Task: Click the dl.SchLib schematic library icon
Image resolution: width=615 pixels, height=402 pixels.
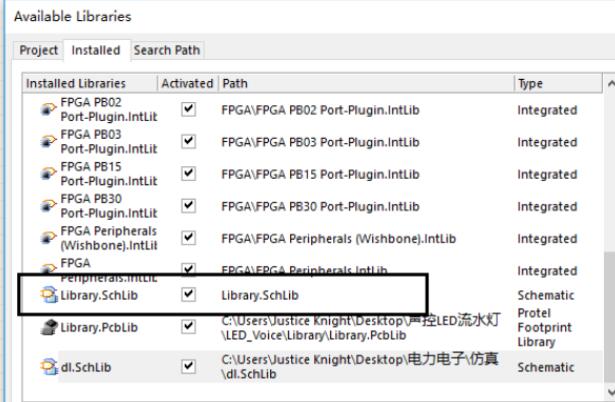Action: (x=49, y=367)
